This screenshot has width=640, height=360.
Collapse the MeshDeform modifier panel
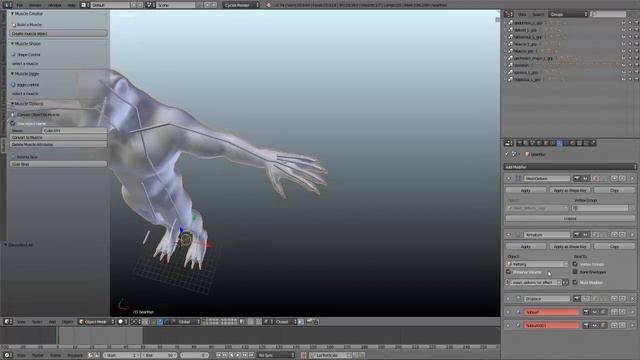click(509, 178)
